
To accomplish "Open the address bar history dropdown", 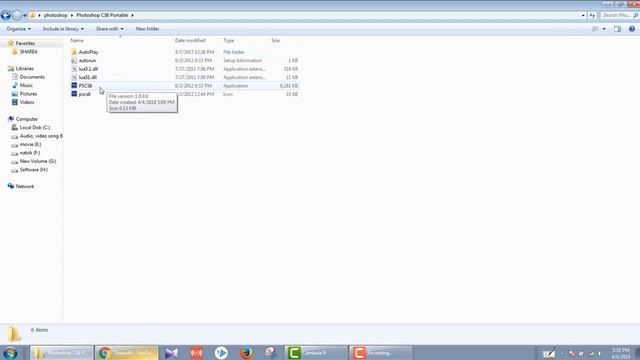I will click(x=583, y=16).
